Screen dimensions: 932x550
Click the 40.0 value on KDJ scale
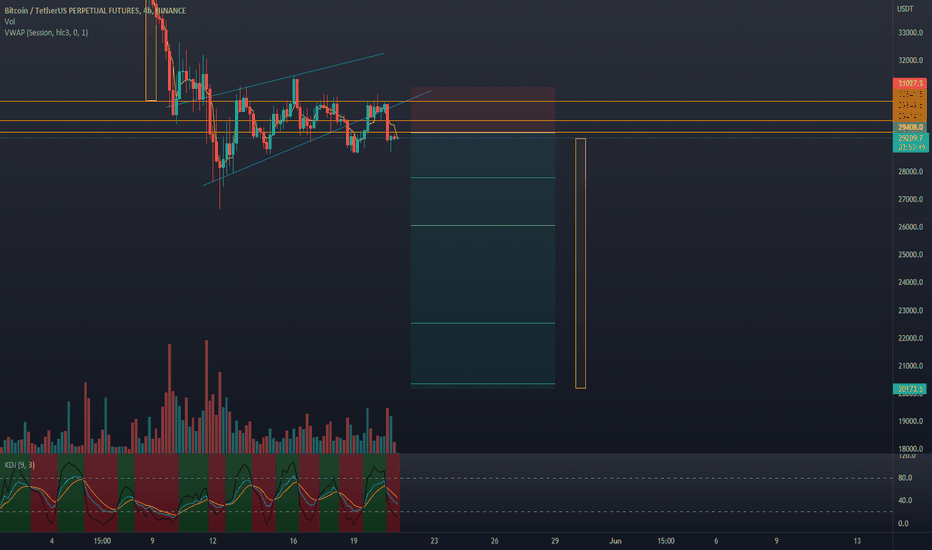[x=905, y=501]
